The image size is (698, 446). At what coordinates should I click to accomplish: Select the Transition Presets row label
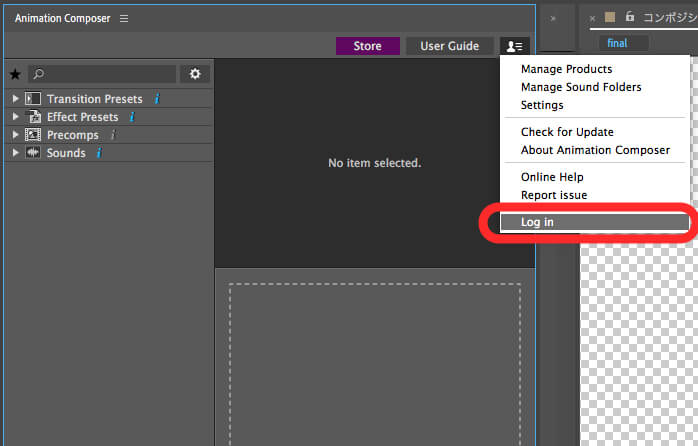click(x=95, y=99)
